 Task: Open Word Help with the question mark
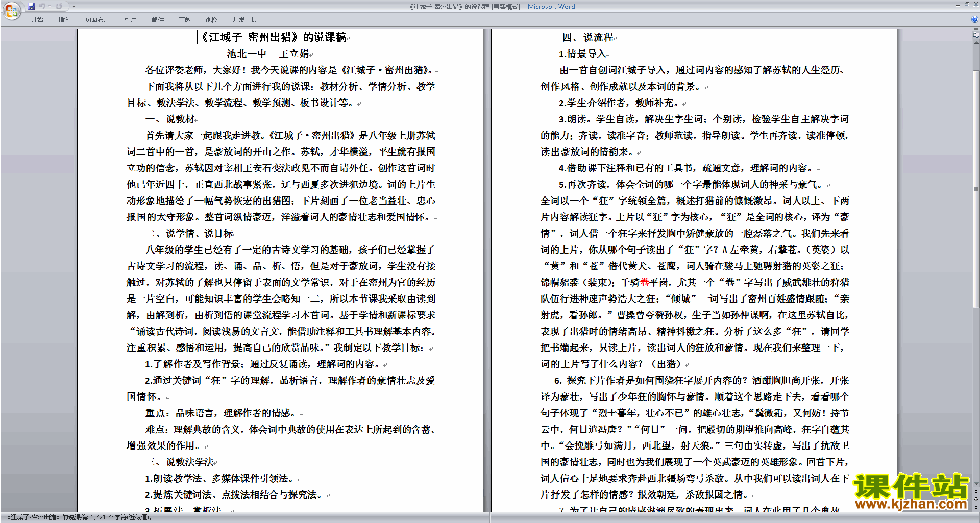pyautogui.click(x=975, y=19)
